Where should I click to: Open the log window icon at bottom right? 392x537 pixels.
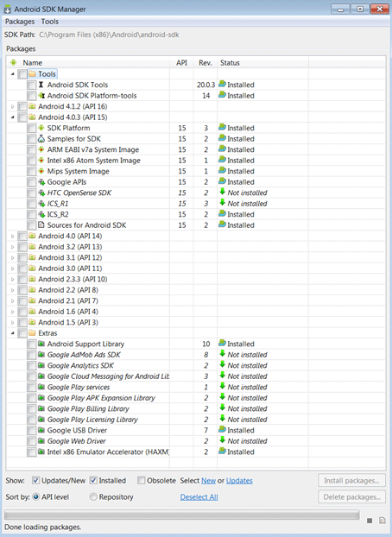(382, 521)
